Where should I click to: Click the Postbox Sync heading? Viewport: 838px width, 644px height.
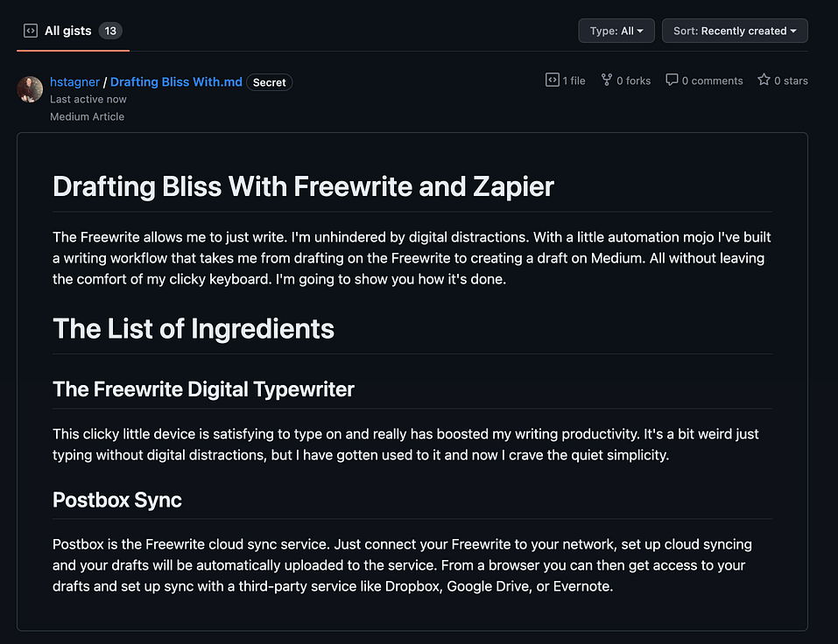(117, 500)
